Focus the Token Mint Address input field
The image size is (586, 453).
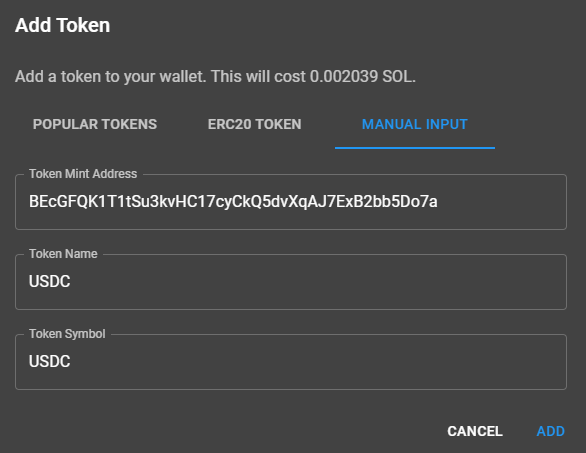tap(291, 202)
